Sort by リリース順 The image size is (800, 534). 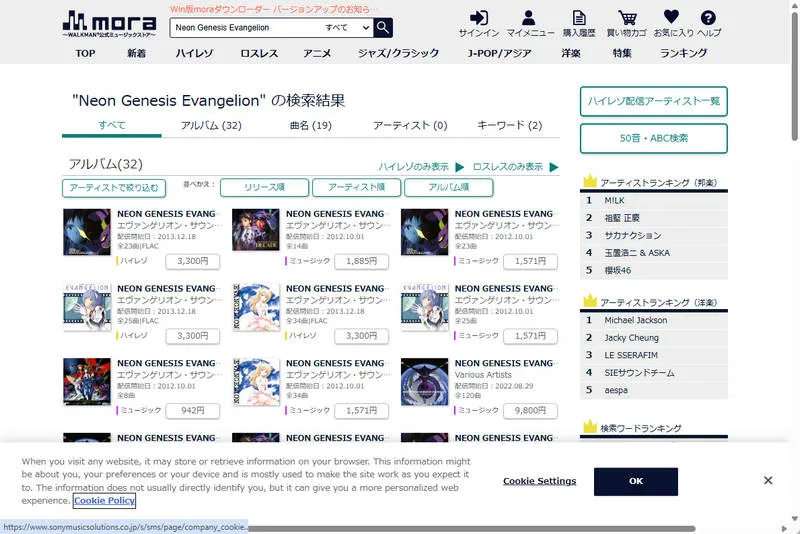tap(264, 187)
